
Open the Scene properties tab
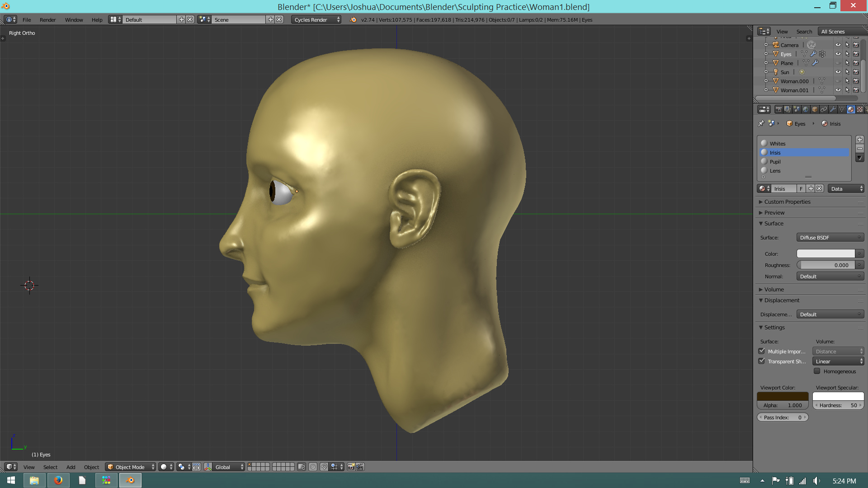[797, 109]
